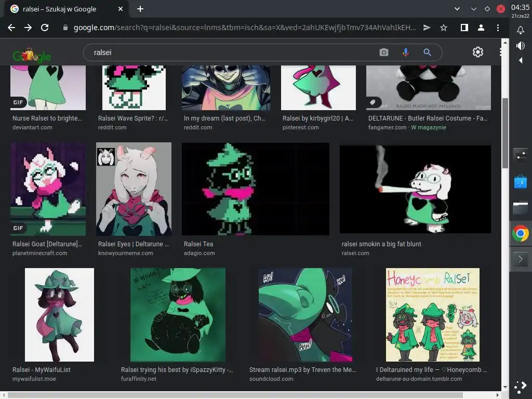Click the product tag badge on Butler Ralsei image
Image resolution: width=532 pixels, height=399 pixels.
pyautogui.click(x=373, y=102)
